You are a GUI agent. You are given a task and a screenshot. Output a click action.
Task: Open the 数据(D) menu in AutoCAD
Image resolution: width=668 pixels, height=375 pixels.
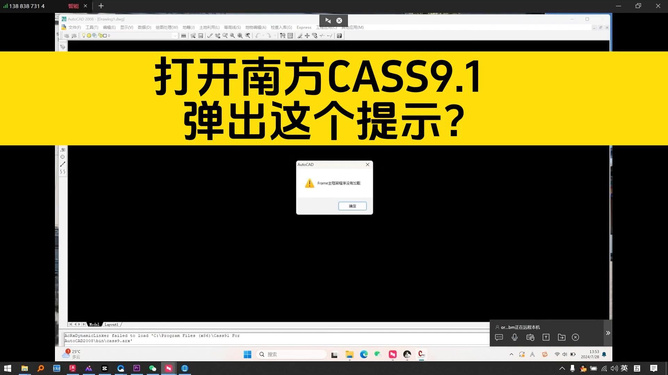144,27
